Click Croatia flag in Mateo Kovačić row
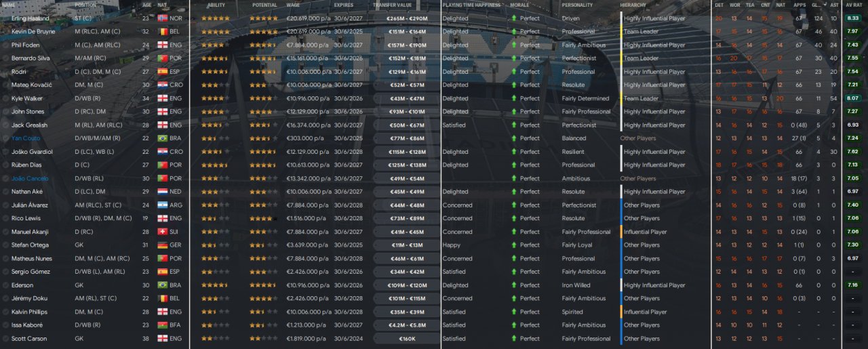The height and width of the screenshot is (349, 868). click(x=162, y=85)
